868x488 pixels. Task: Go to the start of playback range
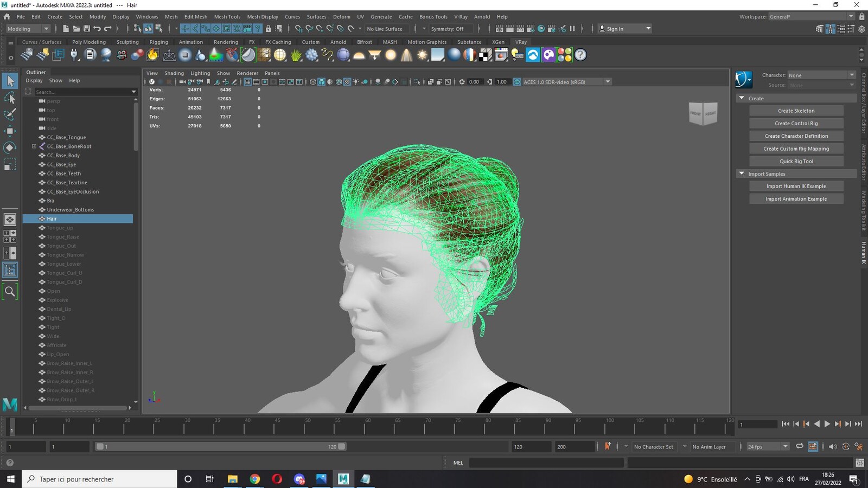(786, 424)
